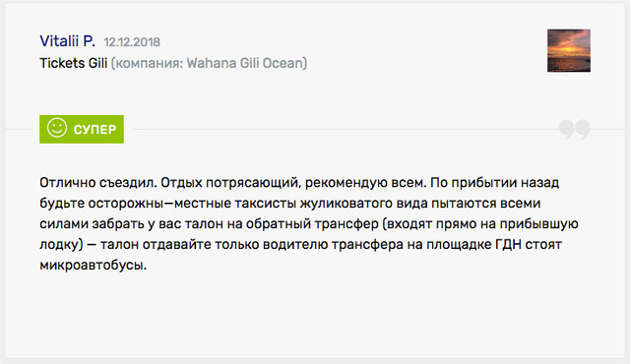Click the smiley face icon on the badge
Viewport: 630px width, 364px height.
[57, 129]
